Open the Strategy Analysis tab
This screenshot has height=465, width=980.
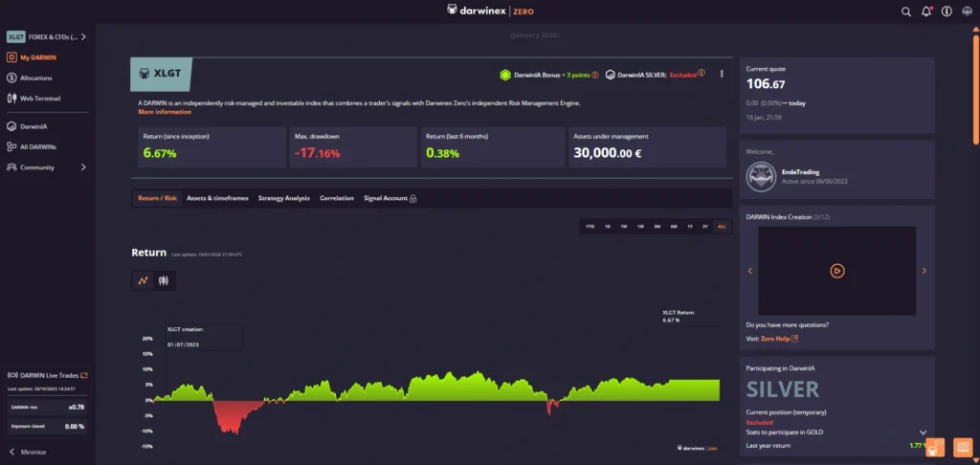(x=283, y=198)
